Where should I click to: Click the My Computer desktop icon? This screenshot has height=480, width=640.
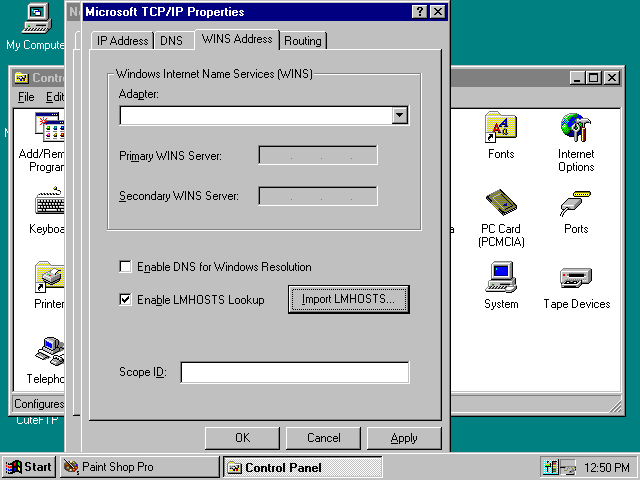click(34, 18)
